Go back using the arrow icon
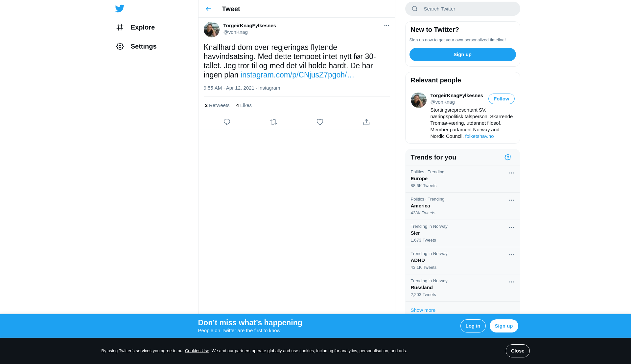Image resolution: width=631 pixels, height=364 pixels. point(208,9)
